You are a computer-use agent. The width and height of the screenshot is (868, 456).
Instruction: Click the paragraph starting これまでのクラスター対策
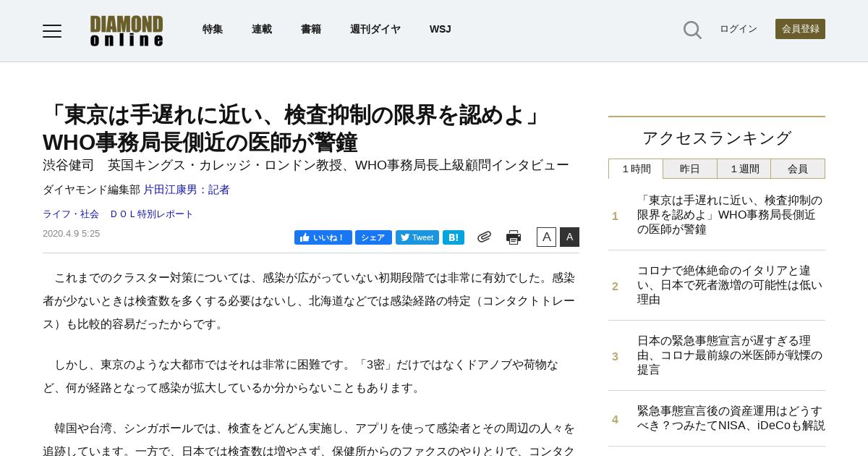pos(310,301)
